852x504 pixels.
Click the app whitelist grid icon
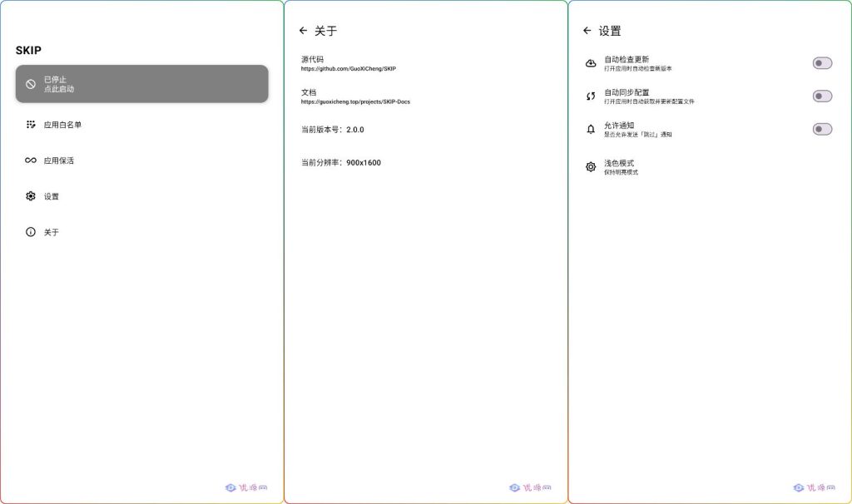click(31, 125)
